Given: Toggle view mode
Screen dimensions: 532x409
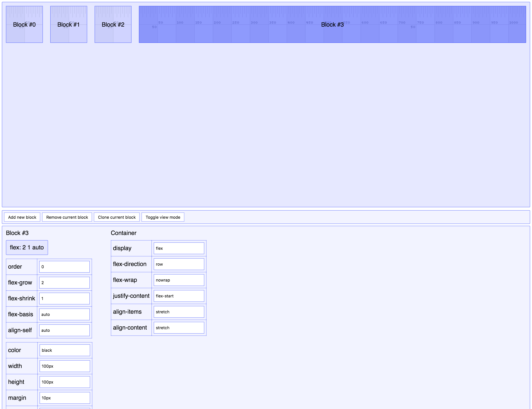Looking at the screenshot, I should pos(163,217).
